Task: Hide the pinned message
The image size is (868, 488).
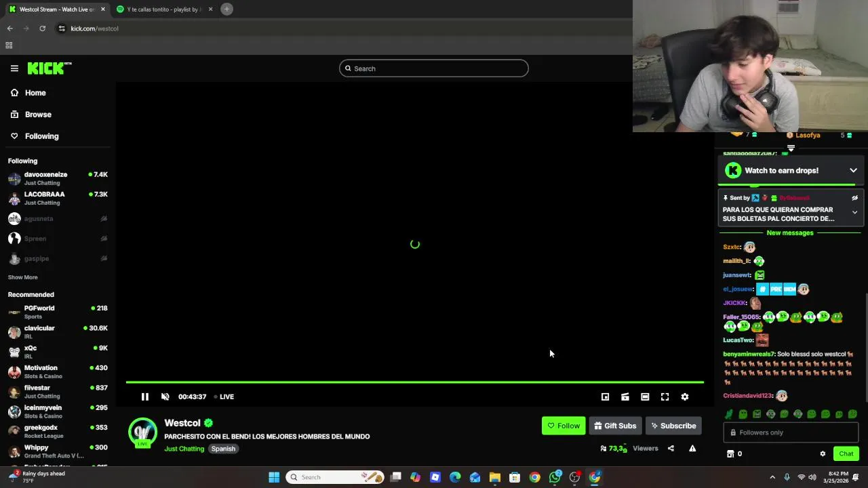Action: click(x=854, y=198)
